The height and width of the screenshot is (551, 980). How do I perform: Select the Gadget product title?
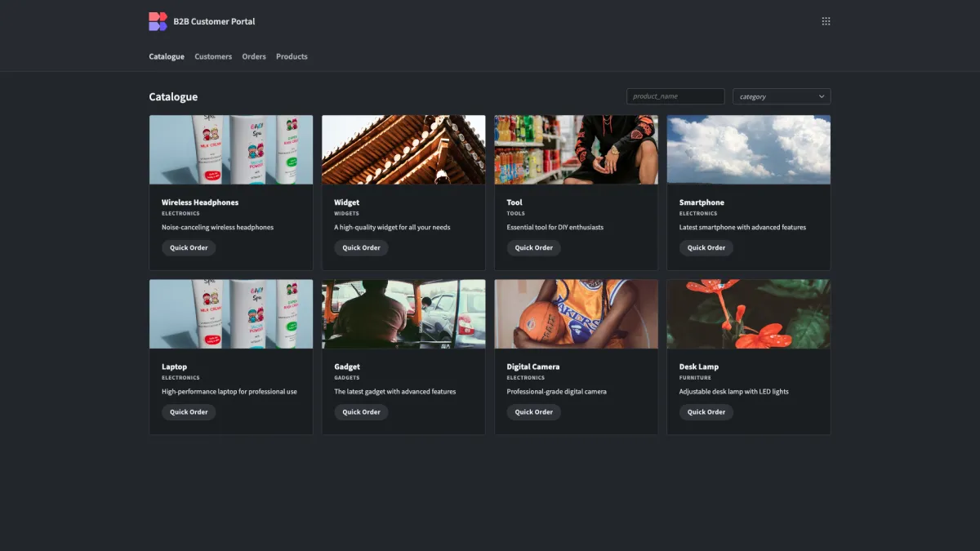tap(347, 367)
